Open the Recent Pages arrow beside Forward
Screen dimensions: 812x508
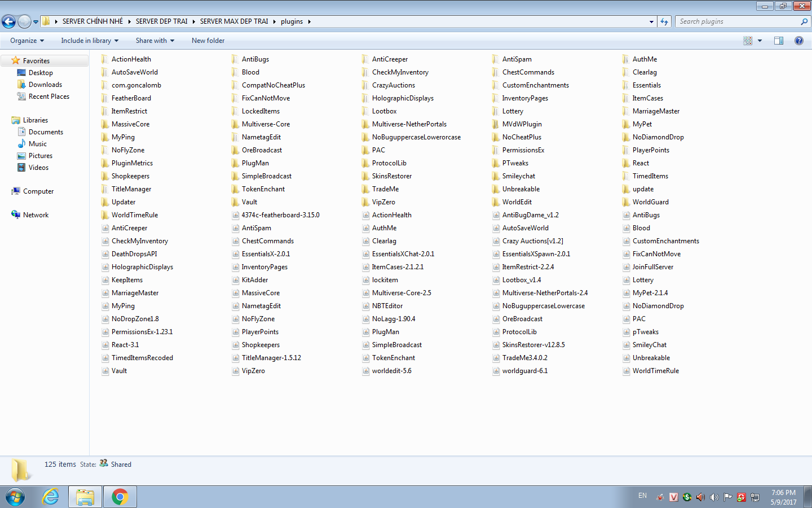[36, 22]
